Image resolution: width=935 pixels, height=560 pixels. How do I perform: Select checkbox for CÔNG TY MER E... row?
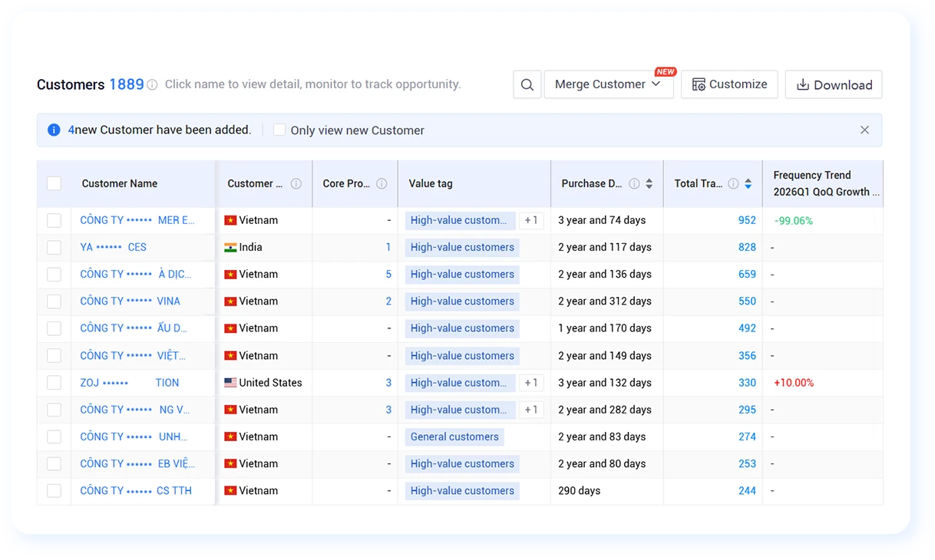click(54, 220)
